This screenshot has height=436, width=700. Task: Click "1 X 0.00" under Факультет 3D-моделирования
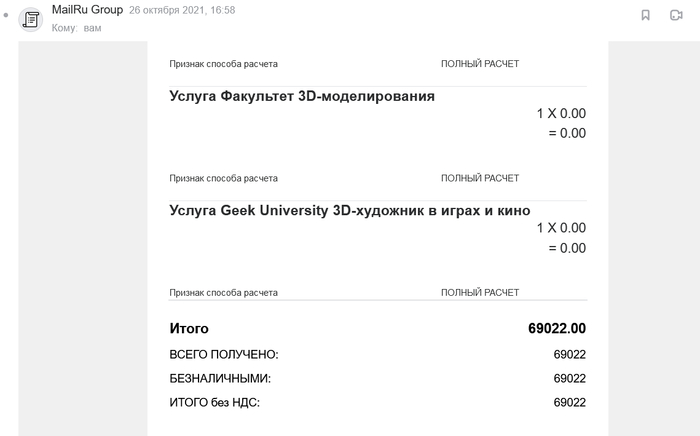pos(561,114)
